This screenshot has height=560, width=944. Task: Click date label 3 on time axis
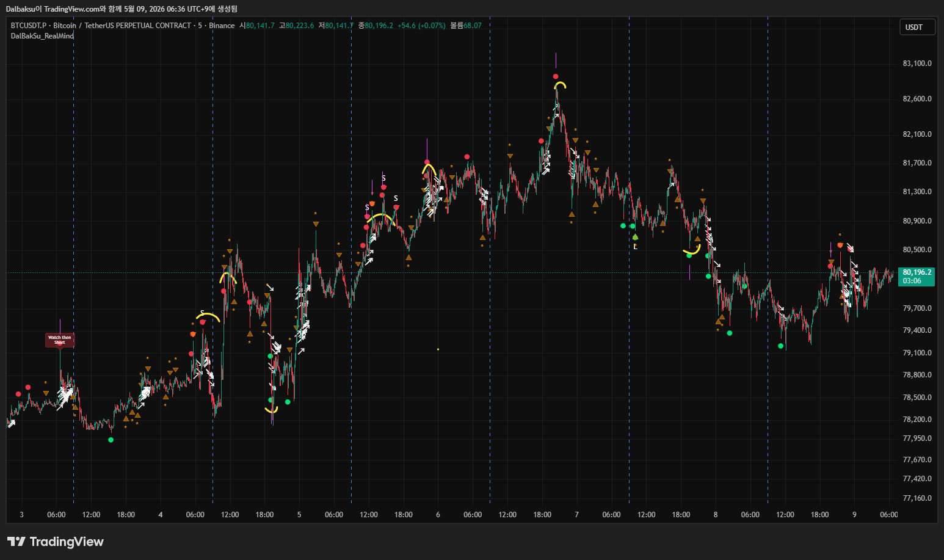coord(21,515)
